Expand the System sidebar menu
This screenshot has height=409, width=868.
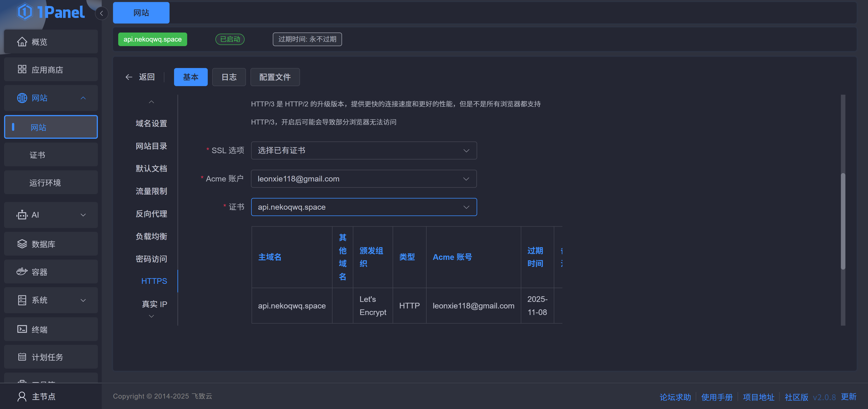coord(83,300)
